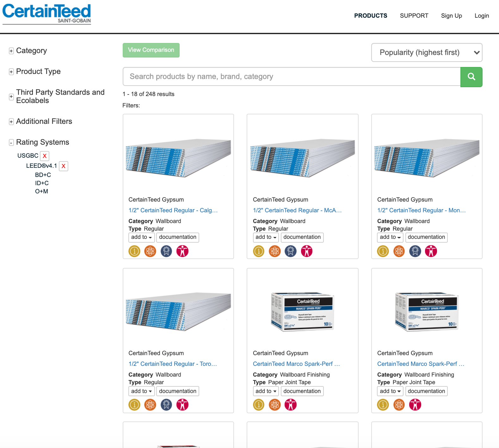Expand Third Party Standards and Ecolabels

pos(11,96)
